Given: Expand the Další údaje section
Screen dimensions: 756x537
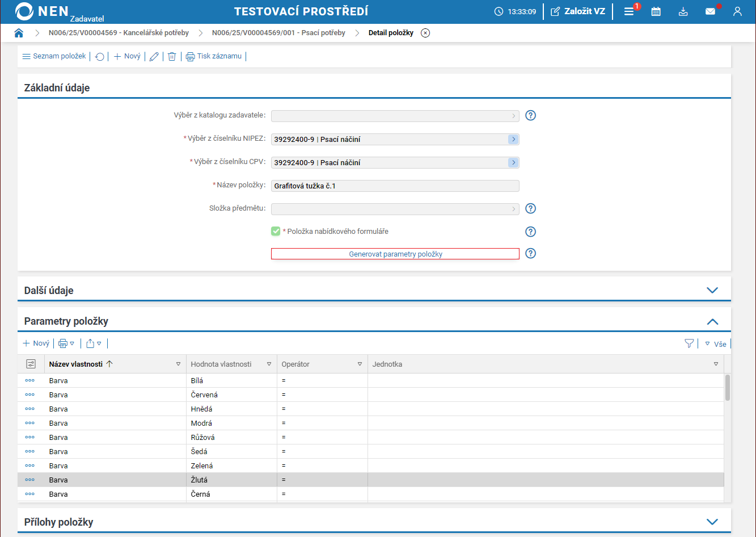Looking at the screenshot, I should [x=712, y=290].
